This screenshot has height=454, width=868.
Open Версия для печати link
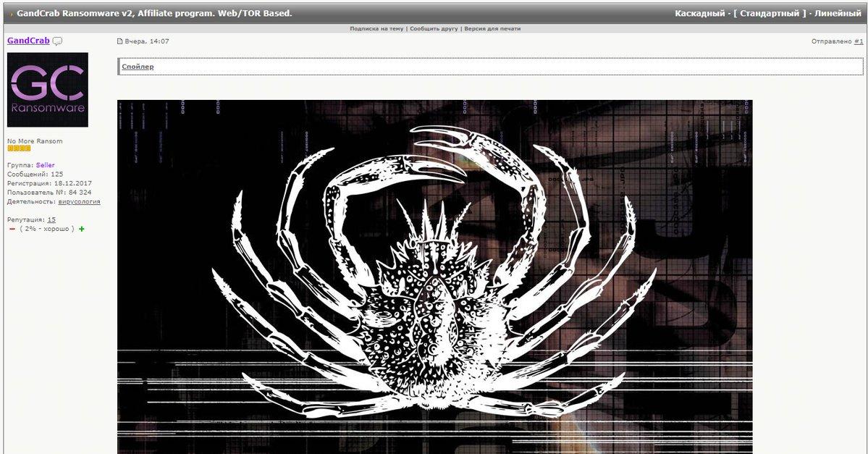click(492, 29)
